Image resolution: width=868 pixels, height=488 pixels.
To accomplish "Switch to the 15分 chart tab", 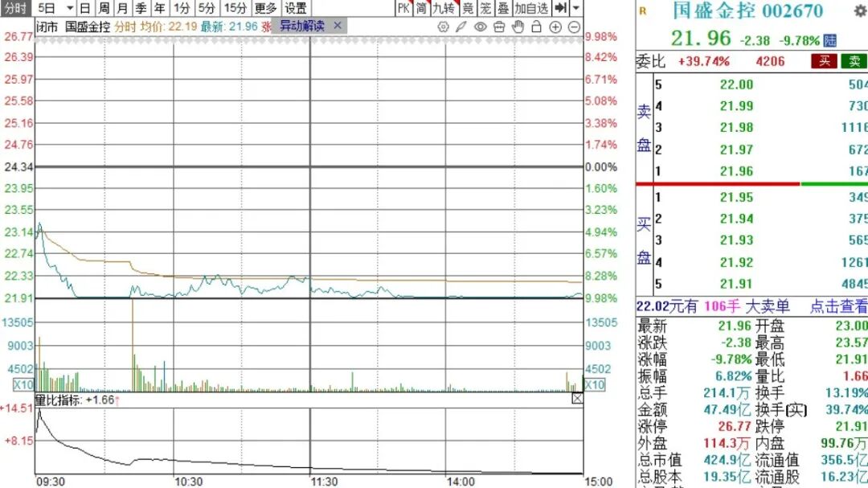I will [235, 9].
